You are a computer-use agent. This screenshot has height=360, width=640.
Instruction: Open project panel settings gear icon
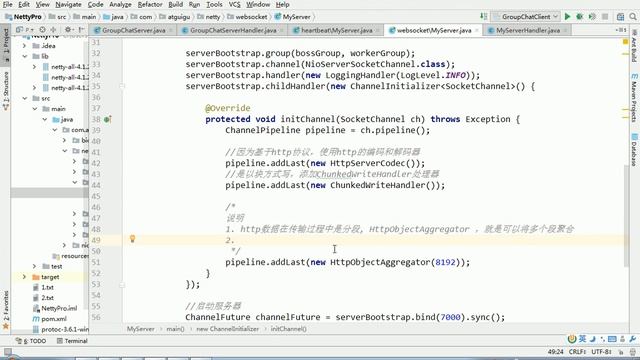click(68, 30)
